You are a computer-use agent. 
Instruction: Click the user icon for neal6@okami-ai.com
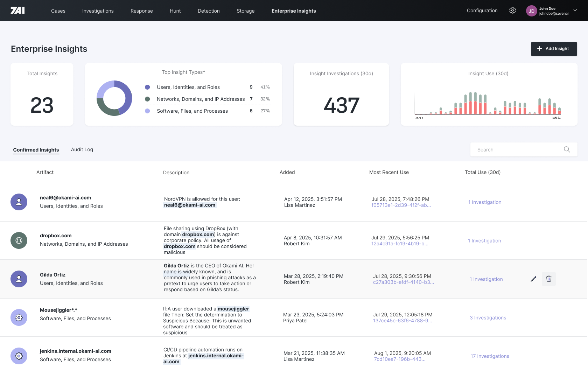pos(19,202)
